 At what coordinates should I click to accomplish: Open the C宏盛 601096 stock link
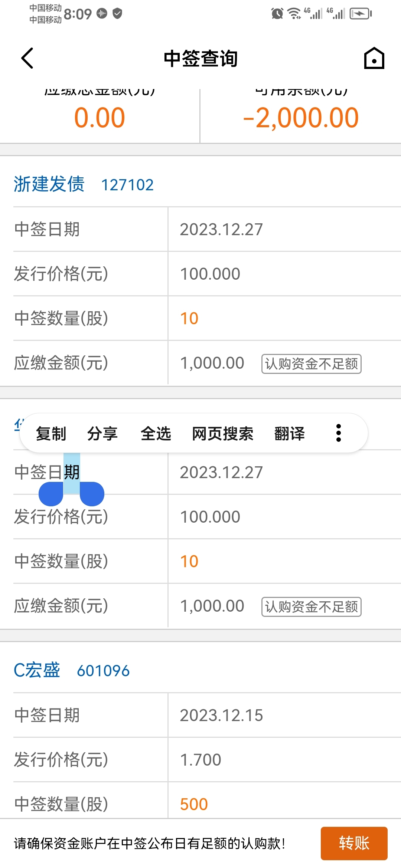click(x=72, y=670)
